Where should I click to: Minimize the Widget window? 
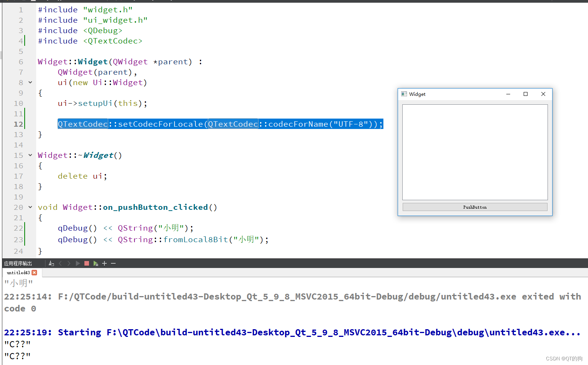click(508, 94)
